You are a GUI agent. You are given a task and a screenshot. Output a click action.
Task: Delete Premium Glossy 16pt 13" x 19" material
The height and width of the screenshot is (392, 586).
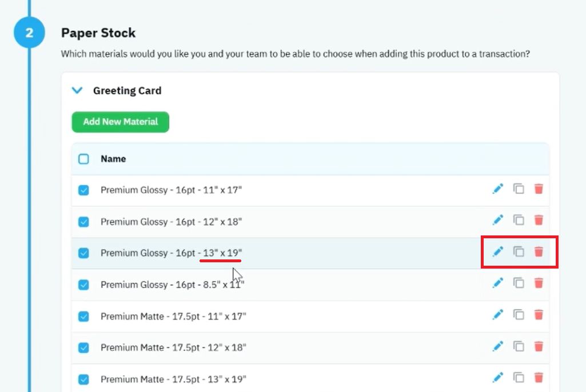click(539, 252)
